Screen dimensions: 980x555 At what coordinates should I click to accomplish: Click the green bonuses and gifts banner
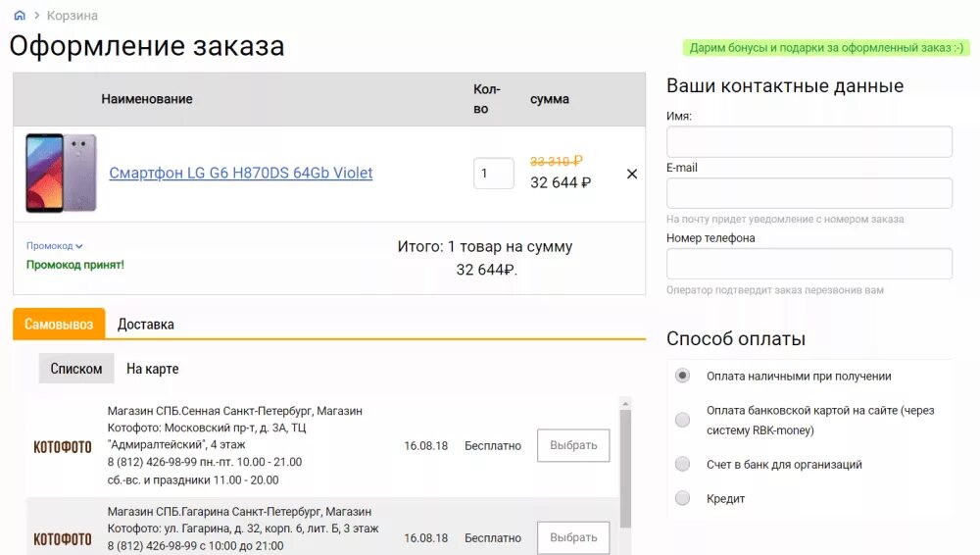[826, 47]
